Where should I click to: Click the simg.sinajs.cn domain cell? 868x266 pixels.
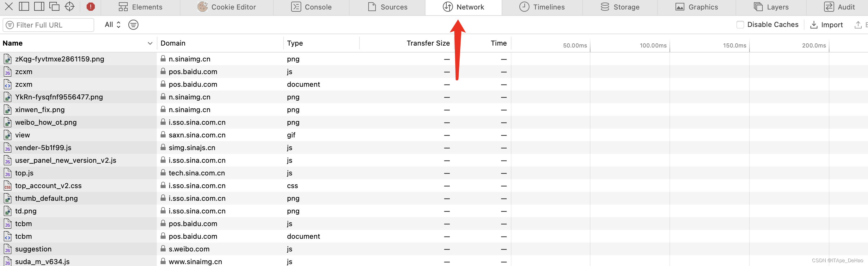pos(192,148)
